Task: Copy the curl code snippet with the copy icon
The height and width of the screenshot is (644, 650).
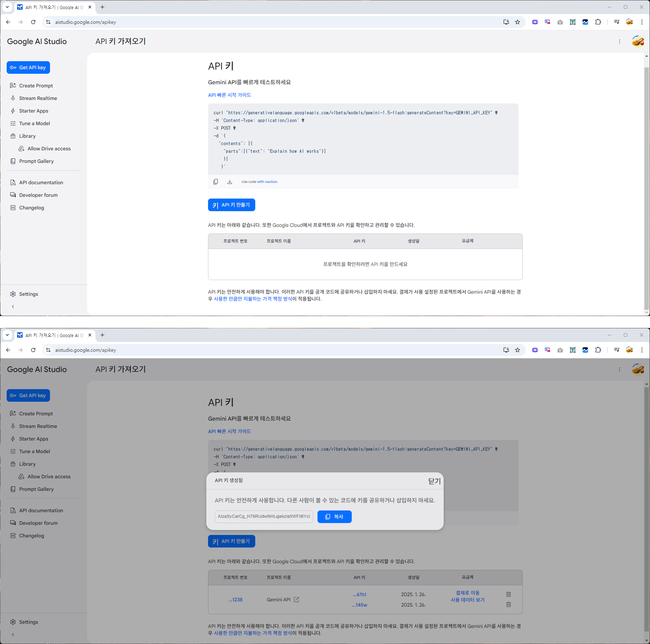Action: (216, 182)
